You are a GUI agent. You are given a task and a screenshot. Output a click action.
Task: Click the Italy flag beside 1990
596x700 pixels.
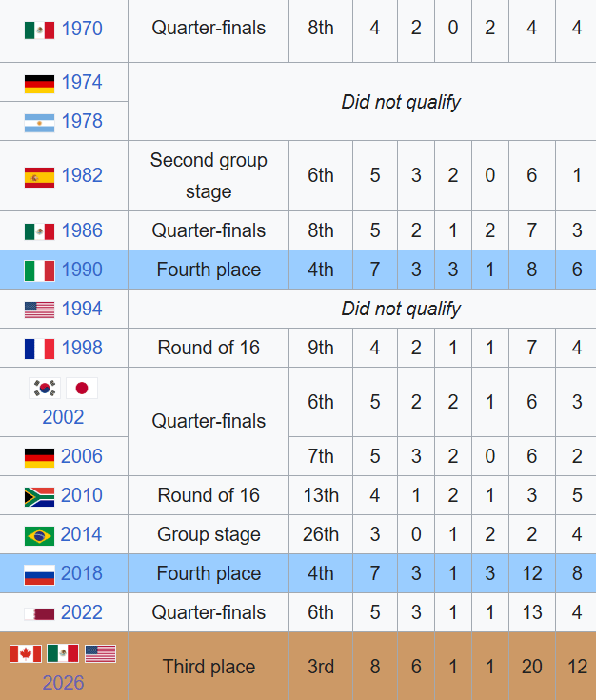(39, 271)
